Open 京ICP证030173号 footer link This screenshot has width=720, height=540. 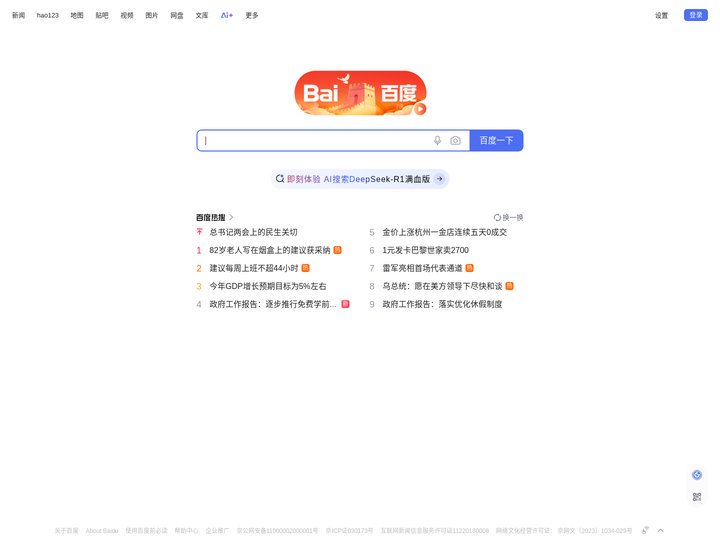point(349,531)
